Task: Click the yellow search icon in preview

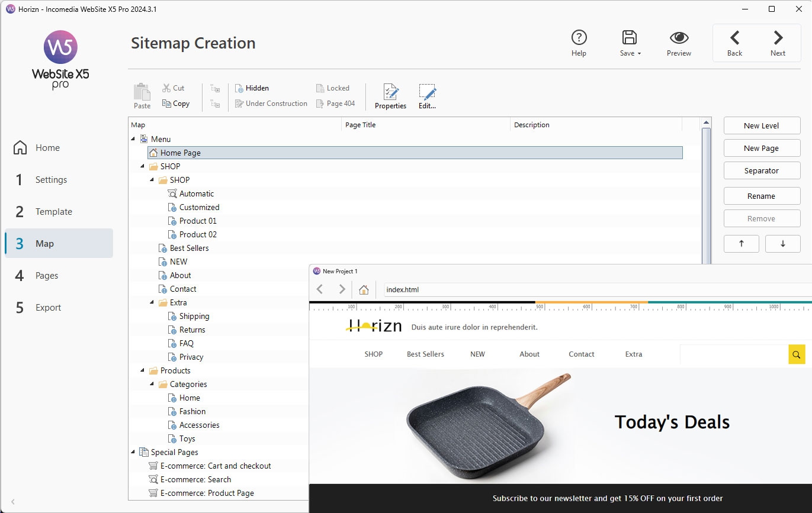Action: tap(797, 354)
